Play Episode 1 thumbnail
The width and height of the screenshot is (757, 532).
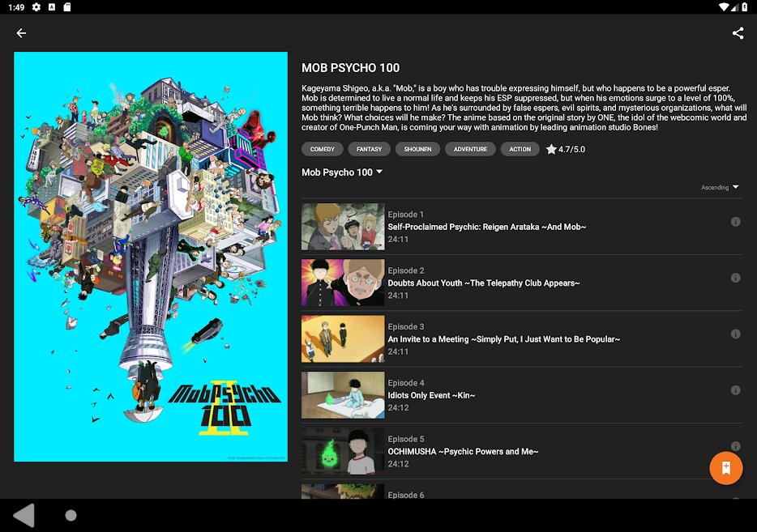pyautogui.click(x=343, y=227)
